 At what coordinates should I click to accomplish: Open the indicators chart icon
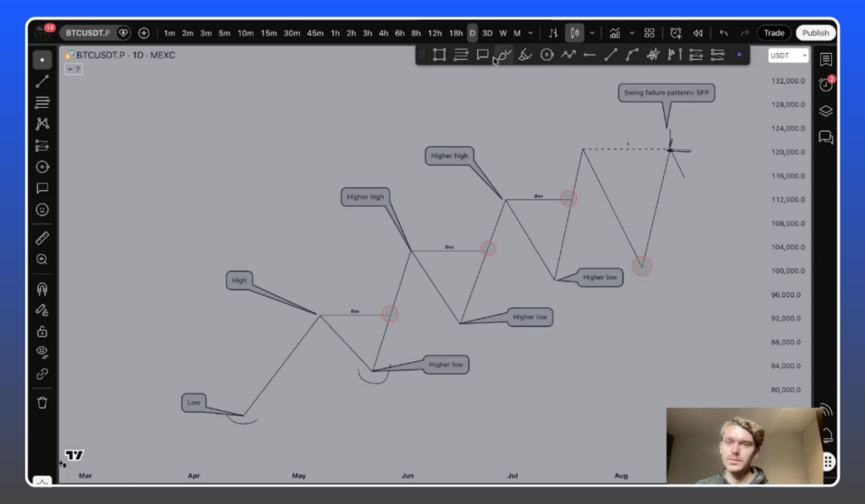coord(614,33)
